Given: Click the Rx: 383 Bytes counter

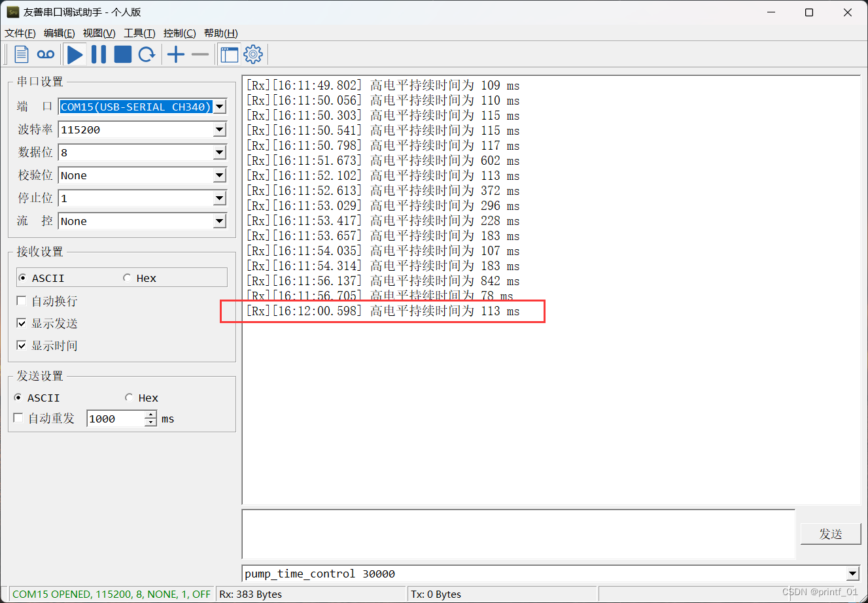Looking at the screenshot, I should 251,594.
